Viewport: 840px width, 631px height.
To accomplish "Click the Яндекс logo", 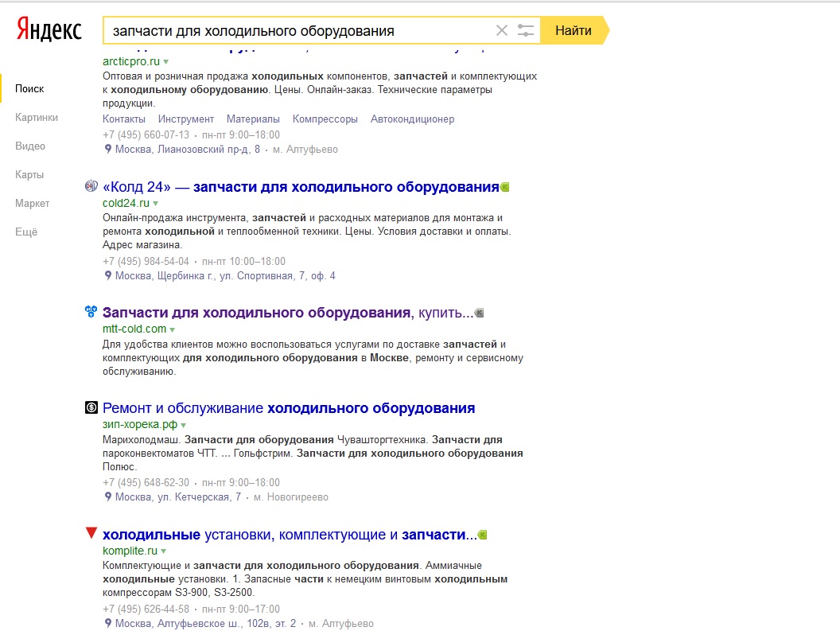I will [49, 29].
